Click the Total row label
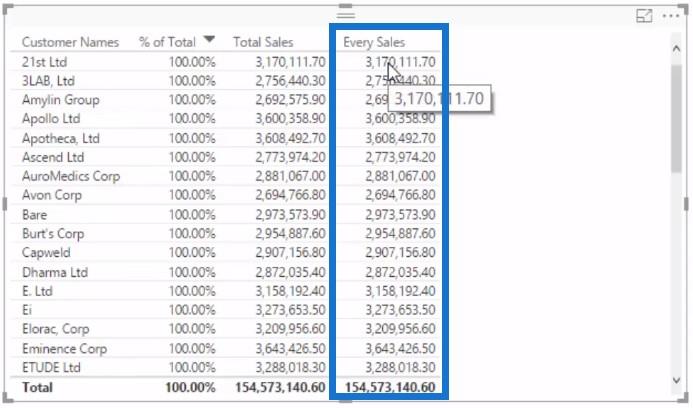 point(38,388)
